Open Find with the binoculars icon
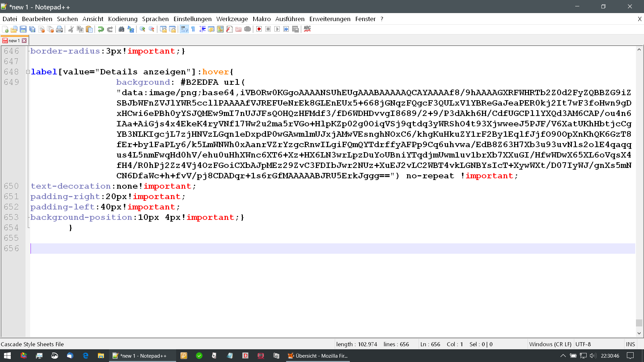 (x=121, y=29)
